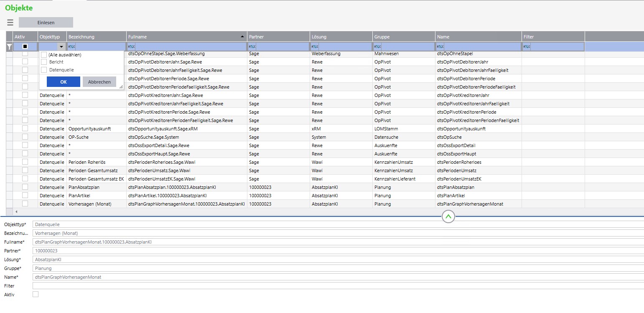Toggle Aktiv for dtsPeriodenRoherloes row

pyautogui.click(x=25, y=162)
